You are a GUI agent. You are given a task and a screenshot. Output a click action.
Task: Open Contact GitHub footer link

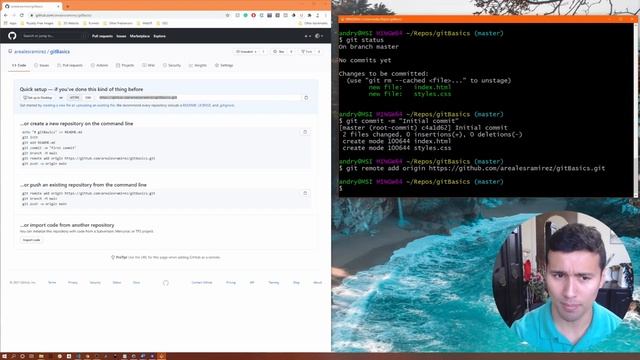202,282
